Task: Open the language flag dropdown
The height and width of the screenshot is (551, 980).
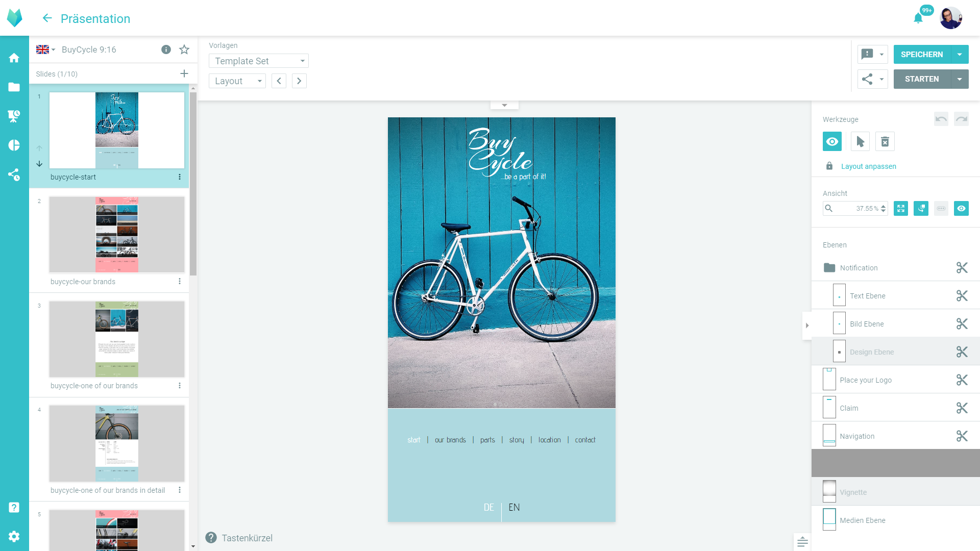Action: (x=45, y=49)
